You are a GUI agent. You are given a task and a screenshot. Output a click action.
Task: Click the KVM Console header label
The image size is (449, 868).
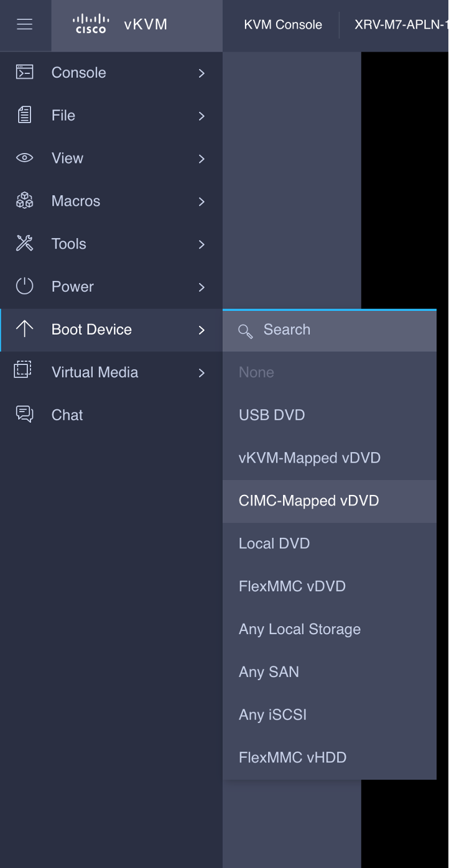pos(283,25)
